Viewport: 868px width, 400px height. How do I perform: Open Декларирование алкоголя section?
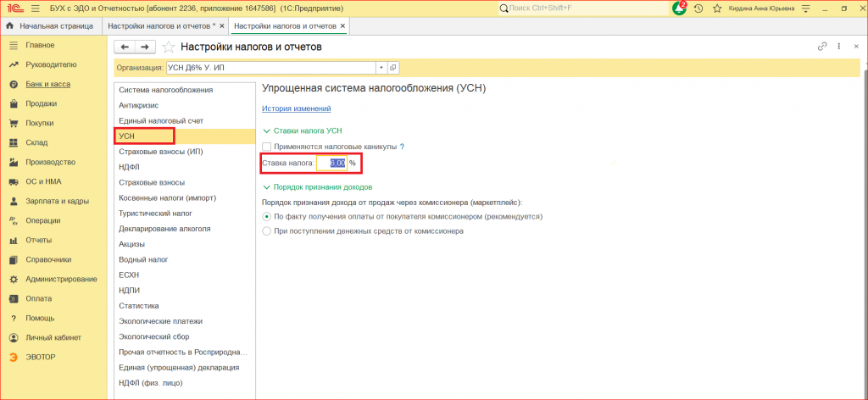coord(184,229)
